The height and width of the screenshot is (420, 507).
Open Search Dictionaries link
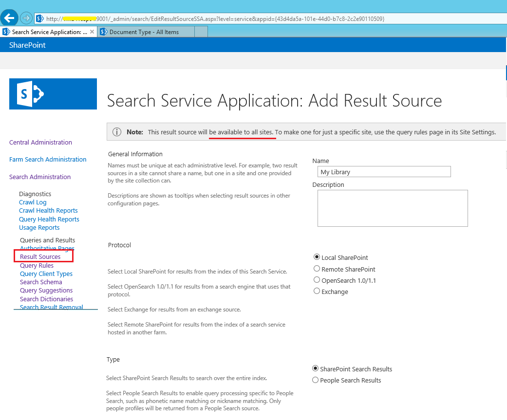pyautogui.click(x=47, y=299)
